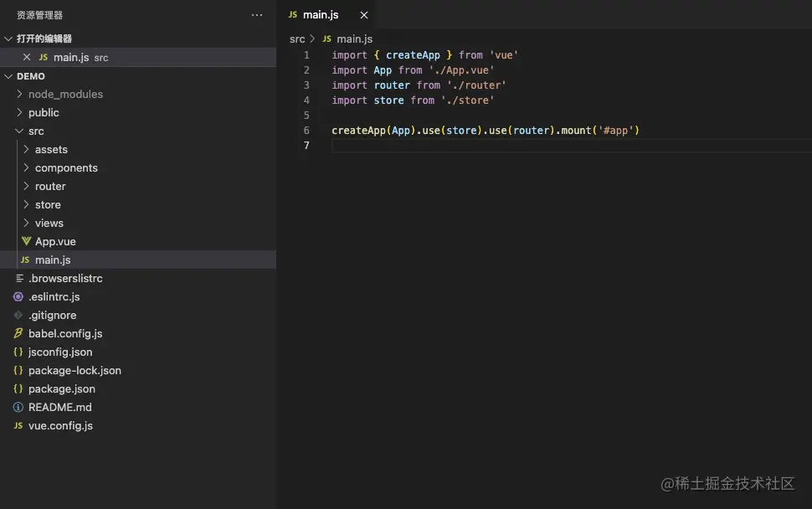The height and width of the screenshot is (509, 812).
Task: Expand the components folder chevron
Action: tap(26, 167)
